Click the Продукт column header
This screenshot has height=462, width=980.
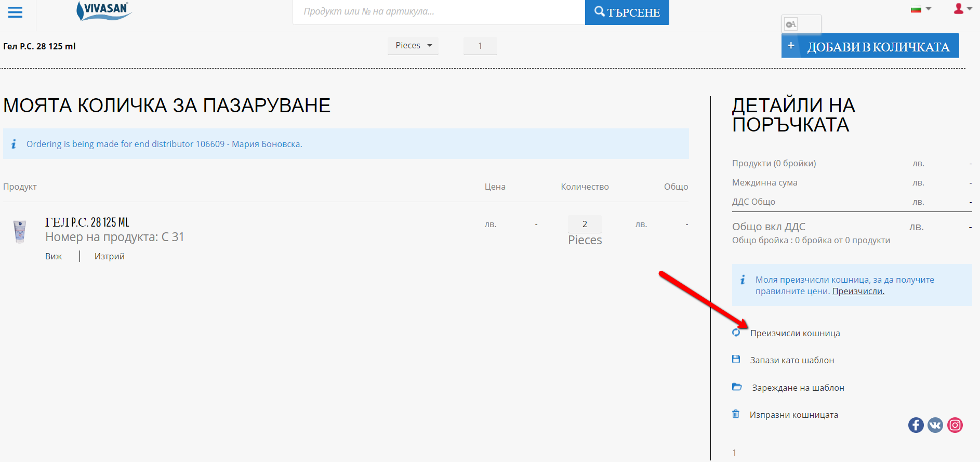(x=20, y=187)
